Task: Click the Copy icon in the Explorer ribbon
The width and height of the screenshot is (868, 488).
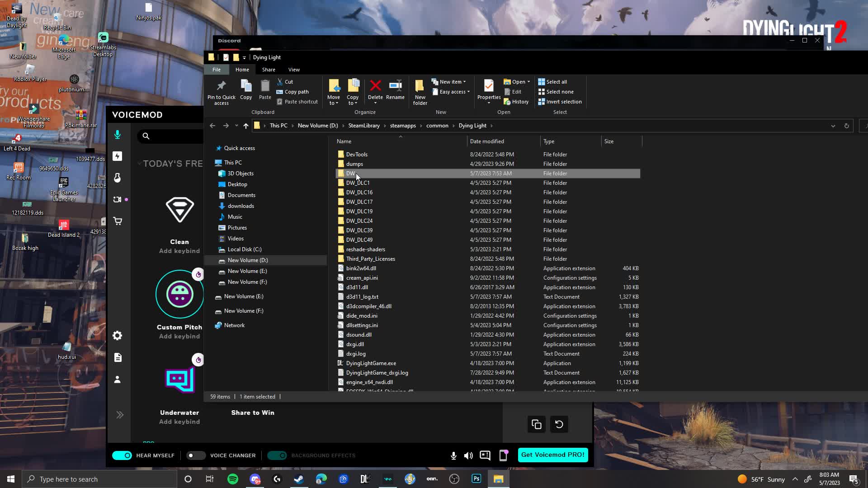Action: (246, 89)
